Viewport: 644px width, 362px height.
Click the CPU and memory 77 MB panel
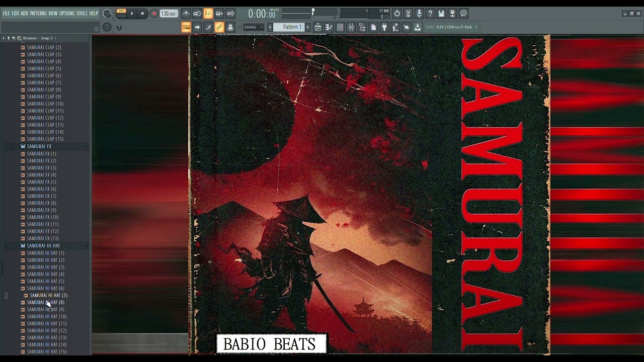click(365, 14)
